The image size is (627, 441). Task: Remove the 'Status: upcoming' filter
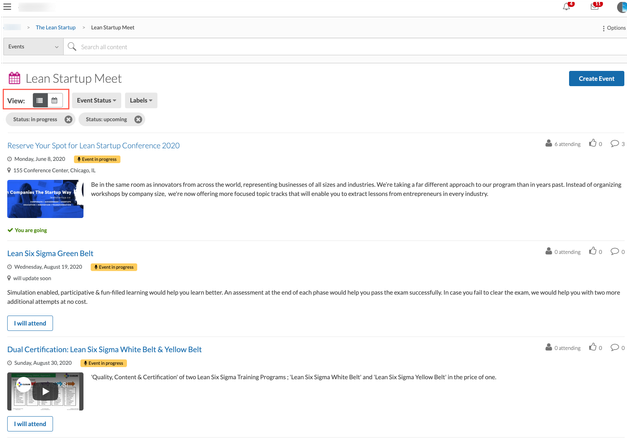[138, 120]
